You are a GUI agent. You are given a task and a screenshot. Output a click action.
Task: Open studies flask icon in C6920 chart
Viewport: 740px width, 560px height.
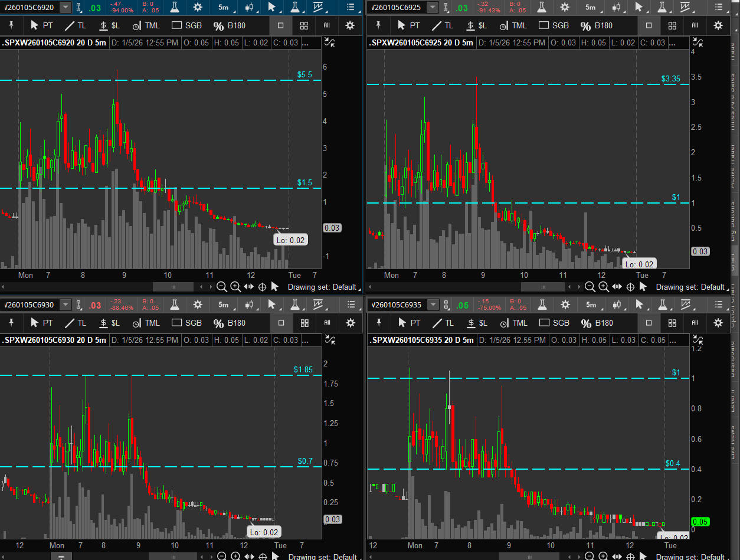tap(174, 7)
